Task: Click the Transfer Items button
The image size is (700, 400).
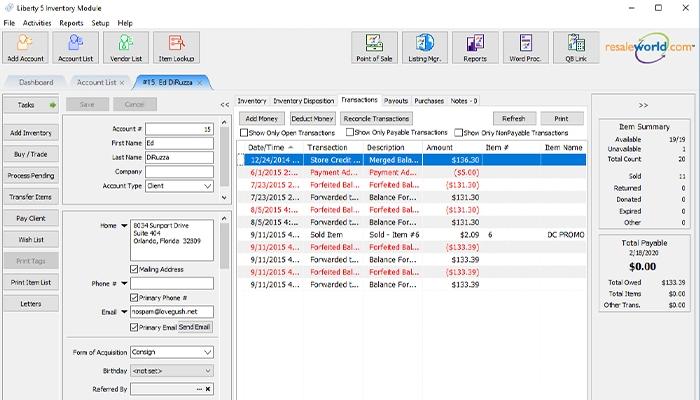Action: 31,197
